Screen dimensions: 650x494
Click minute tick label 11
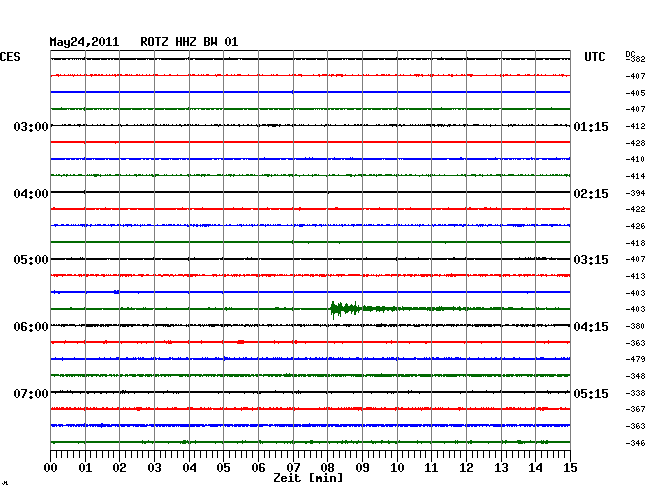tap(431, 467)
